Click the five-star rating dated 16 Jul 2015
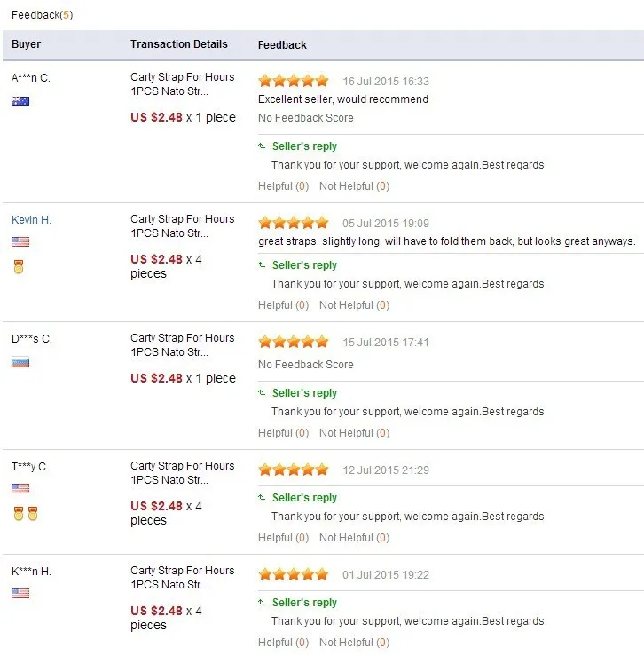 pos(294,81)
